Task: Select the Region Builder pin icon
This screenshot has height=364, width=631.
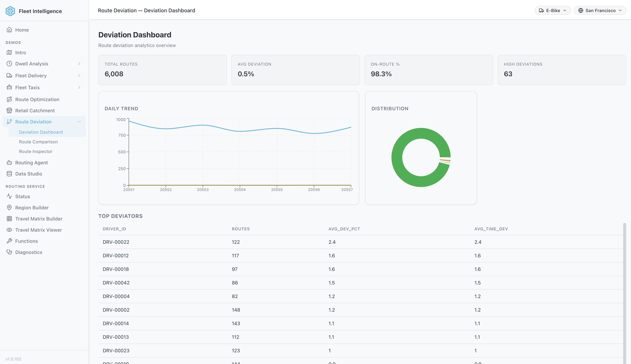Action: click(9, 207)
